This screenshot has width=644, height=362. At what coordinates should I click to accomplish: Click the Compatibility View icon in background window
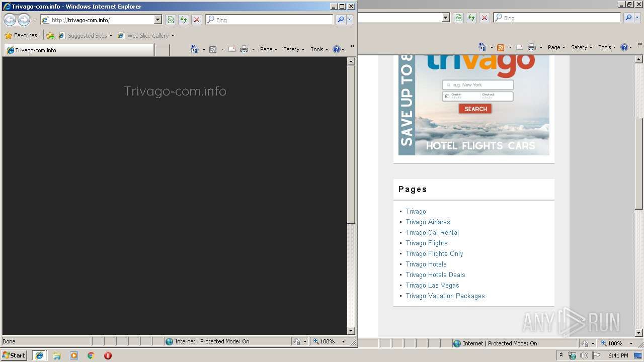(458, 18)
